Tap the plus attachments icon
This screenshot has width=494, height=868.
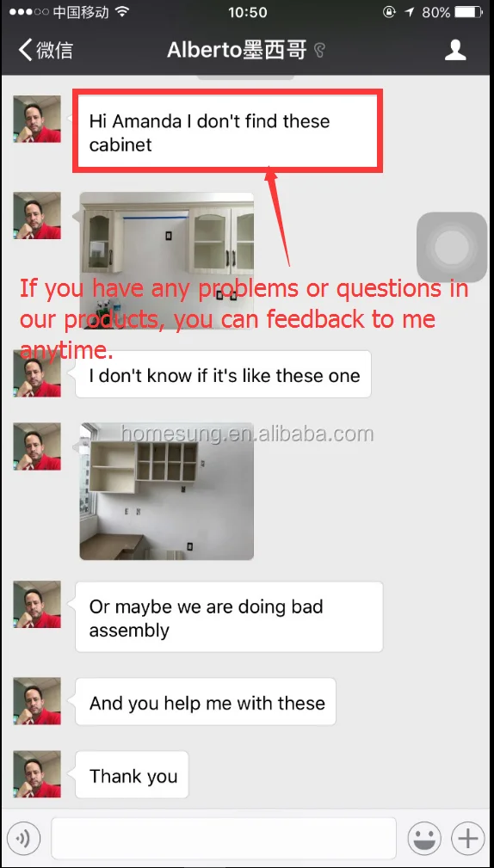pyautogui.click(x=468, y=839)
